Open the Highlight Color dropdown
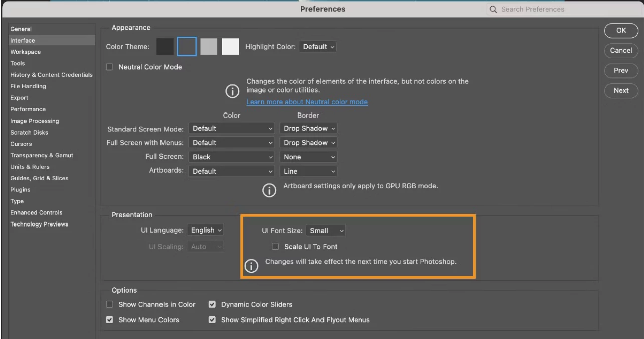The width and height of the screenshot is (644, 339). [x=318, y=47]
